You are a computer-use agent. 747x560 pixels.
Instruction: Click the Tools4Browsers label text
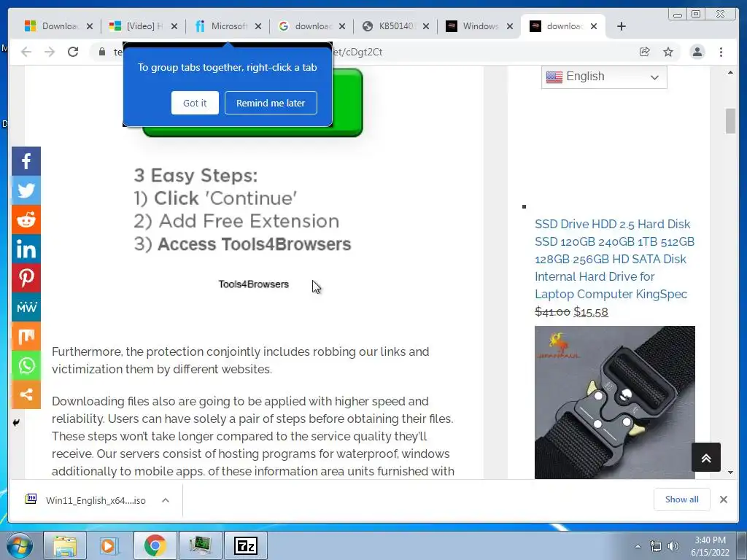(x=253, y=284)
